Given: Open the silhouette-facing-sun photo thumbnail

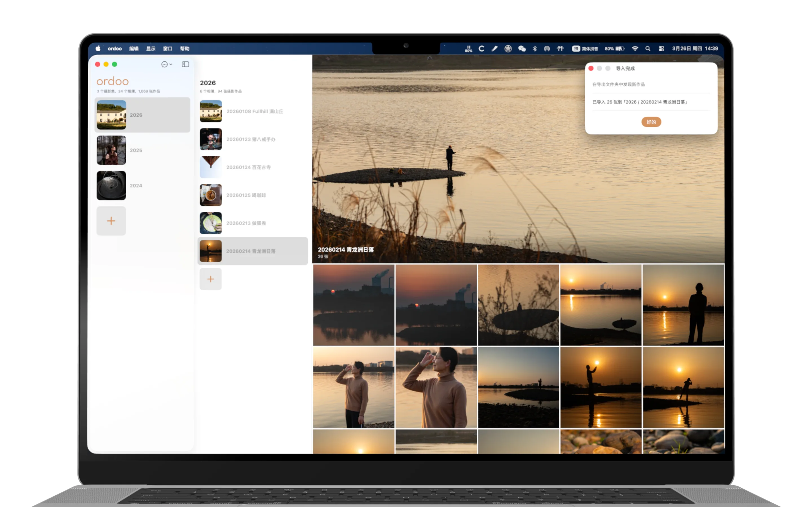Looking at the screenshot, I should pyautogui.click(x=683, y=305).
